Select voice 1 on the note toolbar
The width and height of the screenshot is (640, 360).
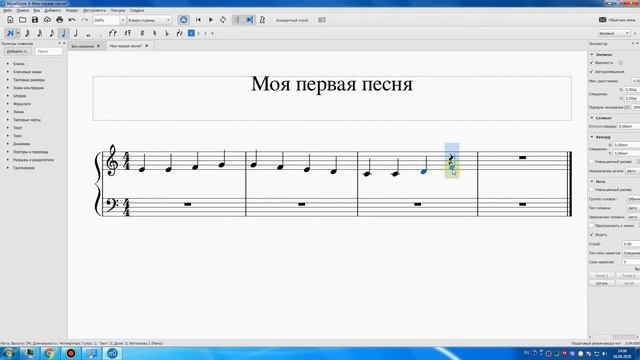(191, 33)
